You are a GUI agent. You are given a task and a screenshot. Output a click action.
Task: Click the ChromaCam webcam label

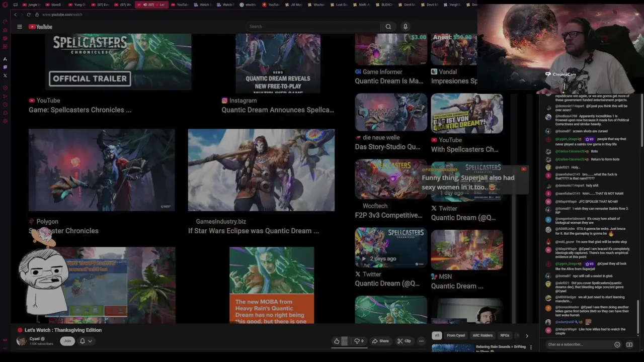(x=560, y=74)
